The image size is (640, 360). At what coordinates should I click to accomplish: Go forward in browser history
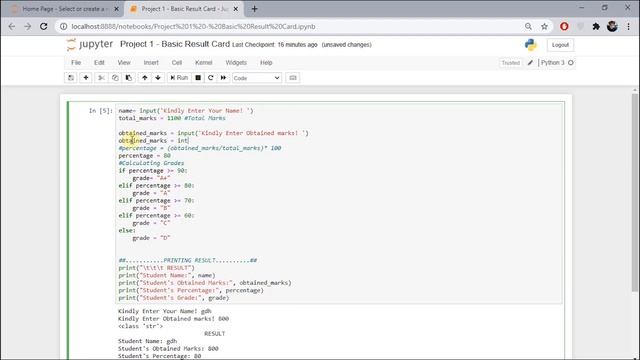27,27
